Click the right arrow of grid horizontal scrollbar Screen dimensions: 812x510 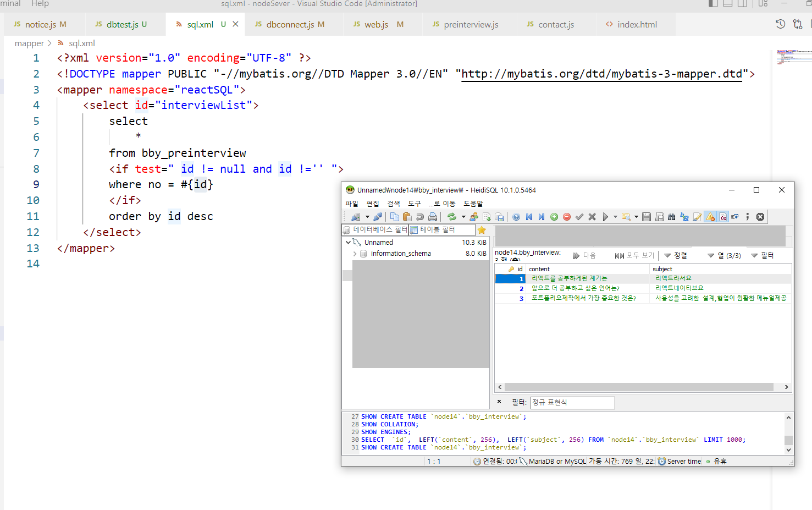[787, 387]
